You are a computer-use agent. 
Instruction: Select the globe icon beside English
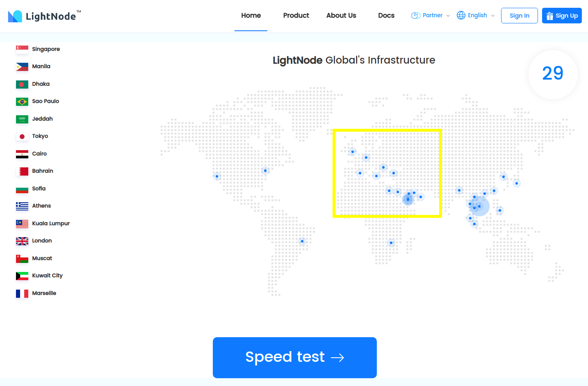pyautogui.click(x=462, y=15)
